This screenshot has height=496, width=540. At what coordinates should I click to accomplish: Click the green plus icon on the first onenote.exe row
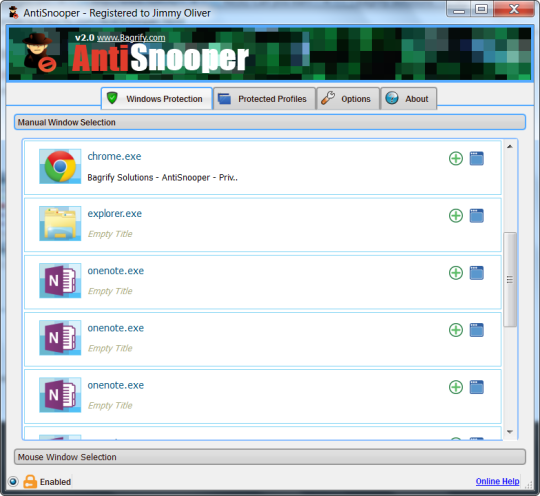pos(456,273)
